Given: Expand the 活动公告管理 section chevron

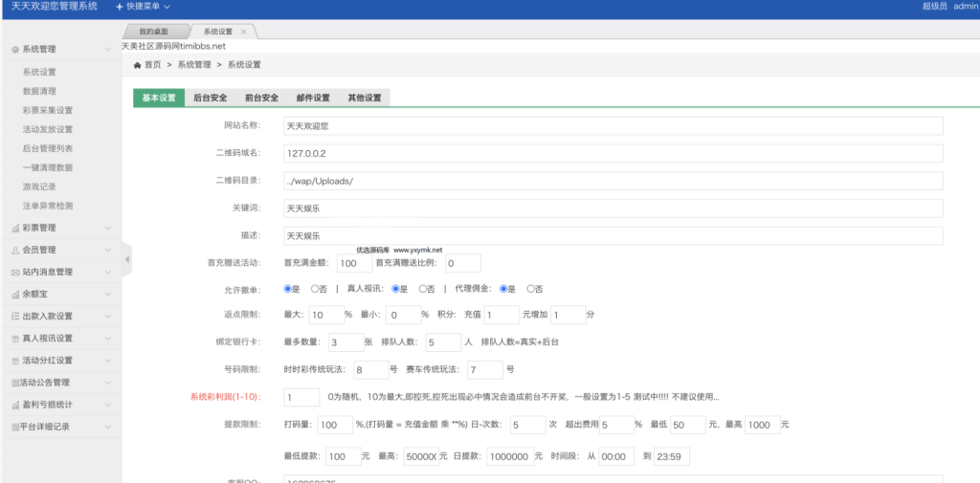Looking at the screenshot, I should [109, 383].
